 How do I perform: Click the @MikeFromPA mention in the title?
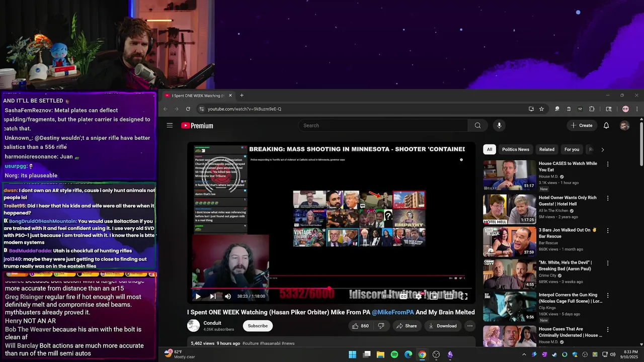(x=393, y=312)
